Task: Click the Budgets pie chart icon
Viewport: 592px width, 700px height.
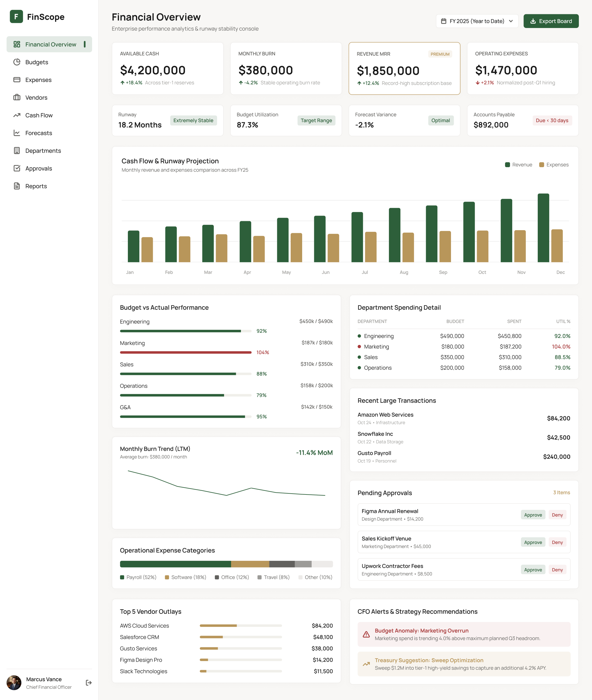Action: click(x=17, y=62)
